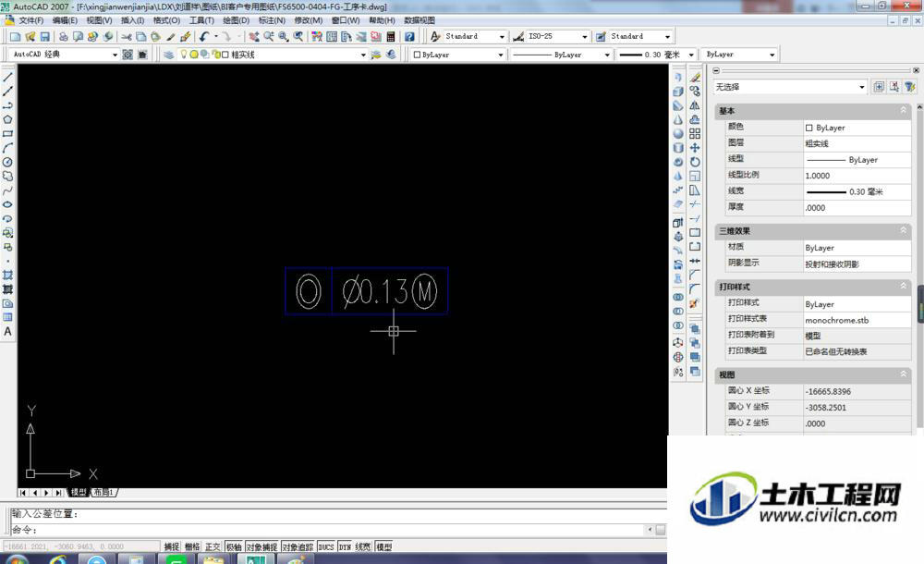Toggle DYN dynamic input in status bar

pos(345,546)
